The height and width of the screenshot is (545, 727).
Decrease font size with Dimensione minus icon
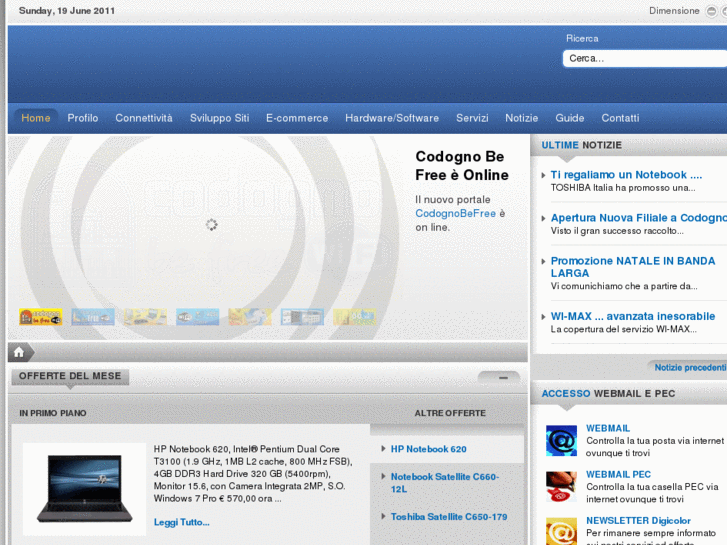pyautogui.click(x=711, y=11)
